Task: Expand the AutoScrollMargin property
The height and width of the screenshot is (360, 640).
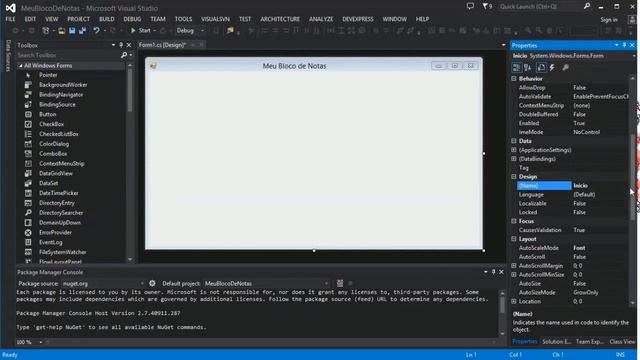Action: (x=514, y=266)
